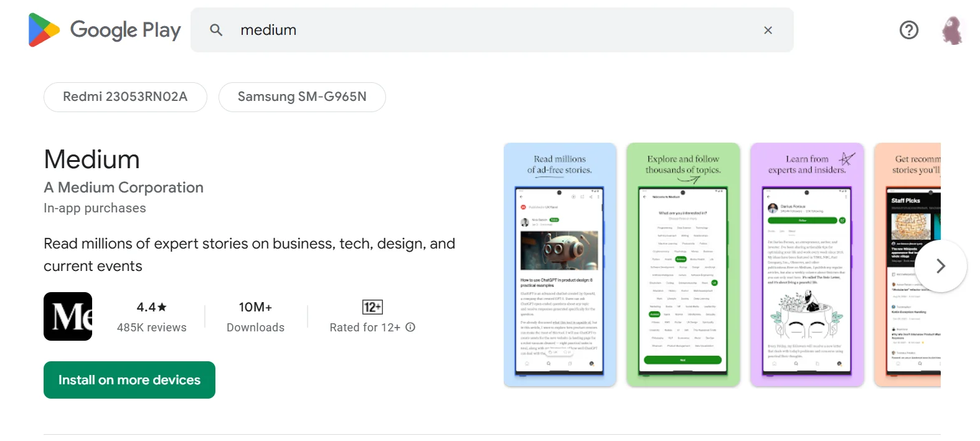Screen dimensions: 980x441
Task: Open the Rated for 12+ info icon
Action: click(x=410, y=327)
